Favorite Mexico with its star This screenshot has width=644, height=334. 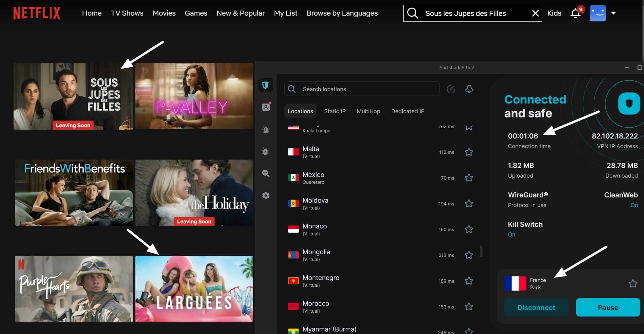click(469, 178)
